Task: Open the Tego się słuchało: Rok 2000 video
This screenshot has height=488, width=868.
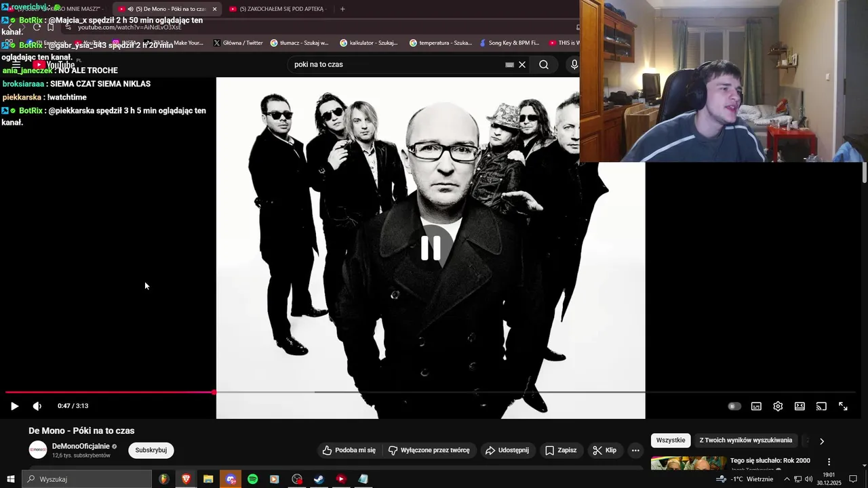Action: 770,461
